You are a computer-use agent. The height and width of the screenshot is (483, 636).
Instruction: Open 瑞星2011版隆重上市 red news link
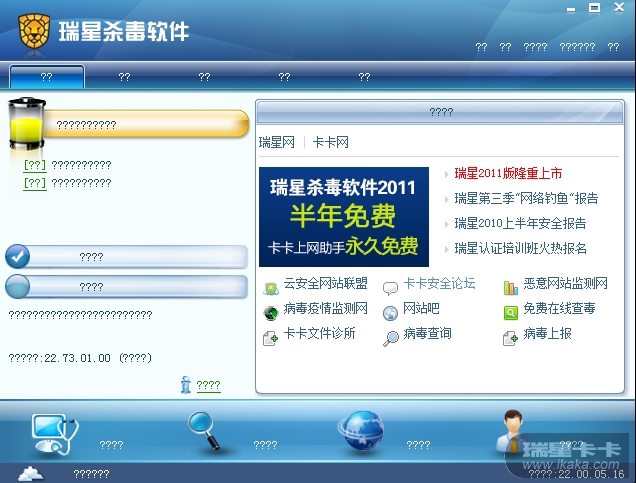pyautogui.click(x=508, y=174)
